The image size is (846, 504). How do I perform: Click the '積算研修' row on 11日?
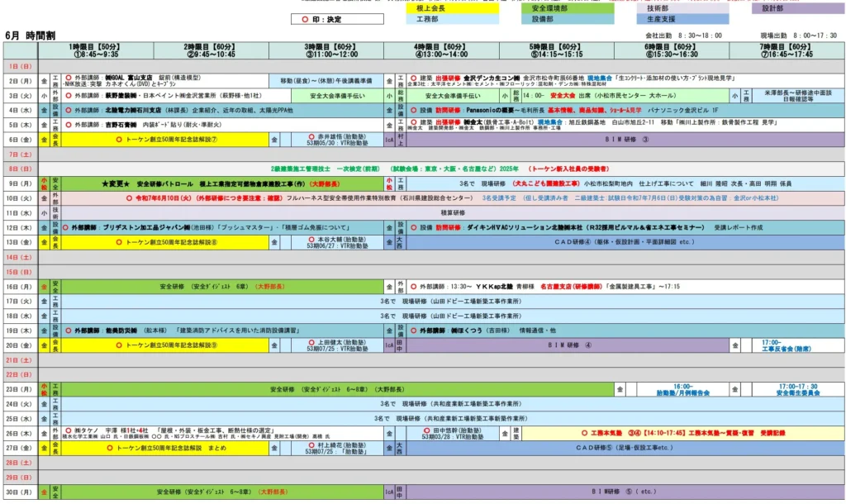point(453,212)
